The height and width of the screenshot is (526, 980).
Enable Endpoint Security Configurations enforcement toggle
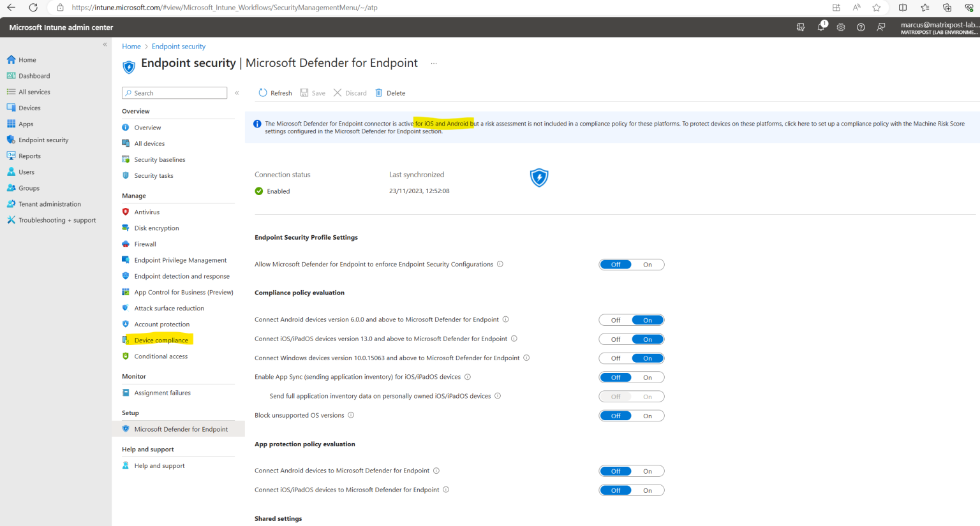648,264
